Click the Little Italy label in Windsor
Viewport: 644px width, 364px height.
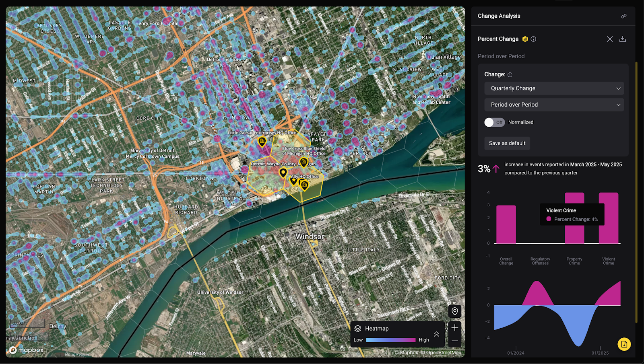(x=364, y=250)
